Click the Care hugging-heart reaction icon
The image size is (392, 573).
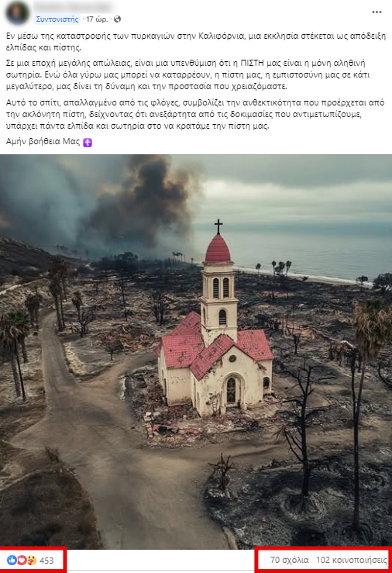click(x=32, y=560)
